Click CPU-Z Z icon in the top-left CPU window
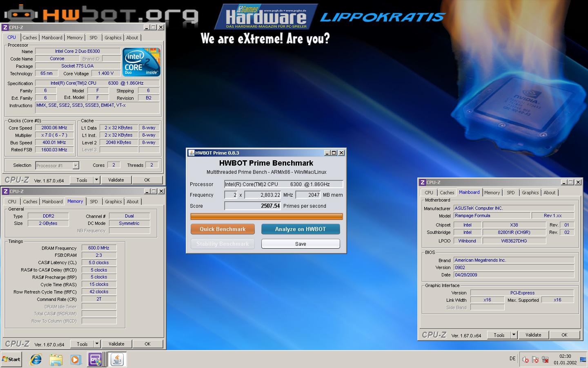Viewport: 588px width, 368px height. pos(5,27)
